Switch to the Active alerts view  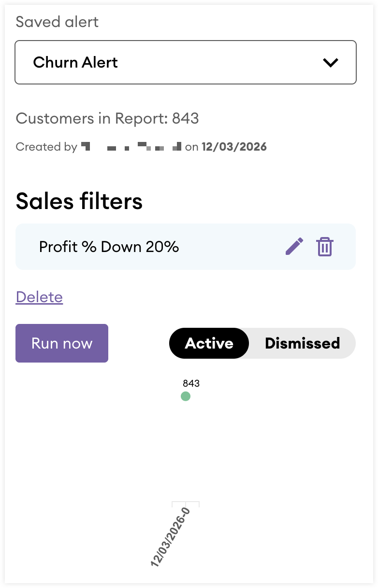pyautogui.click(x=209, y=343)
